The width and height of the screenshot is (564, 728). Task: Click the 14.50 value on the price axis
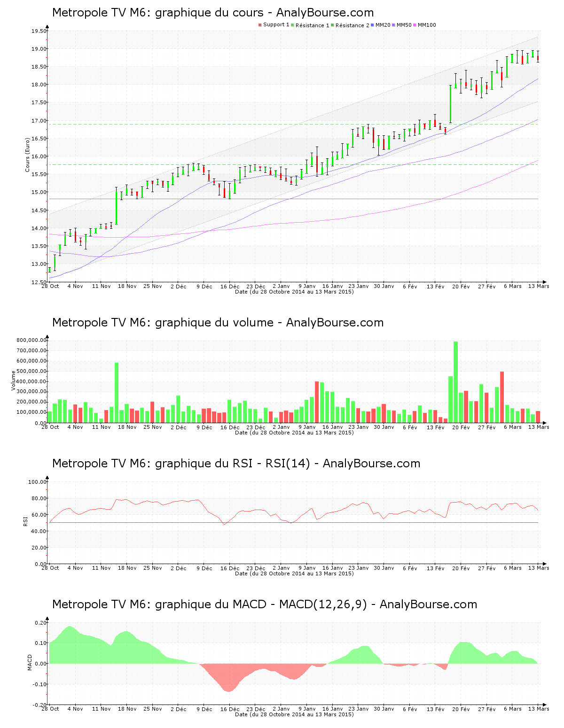39,210
